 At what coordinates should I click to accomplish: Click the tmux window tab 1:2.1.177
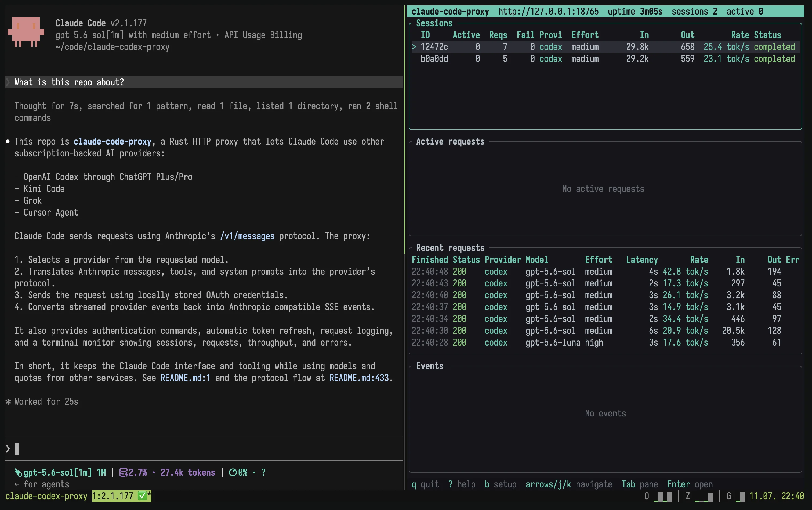[x=122, y=496]
